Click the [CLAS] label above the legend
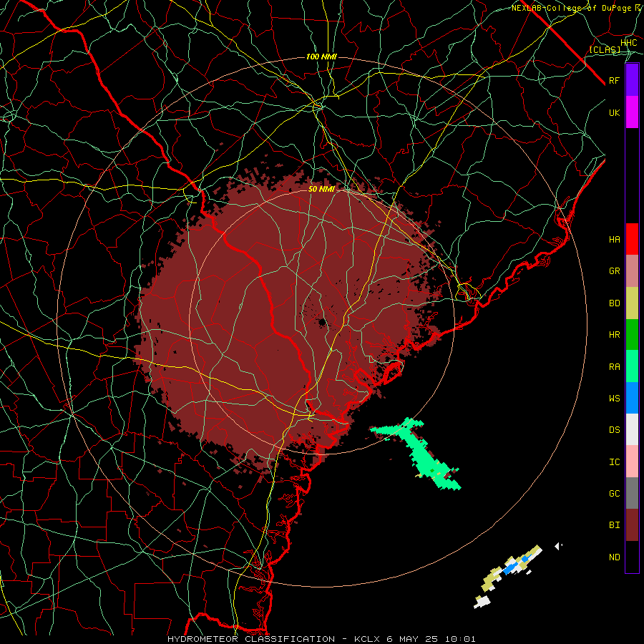Screen dimensions: 644x644 click(x=605, y=49)
